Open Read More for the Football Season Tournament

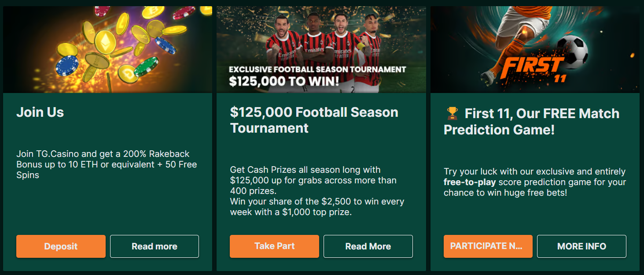[x=368, y=246]
